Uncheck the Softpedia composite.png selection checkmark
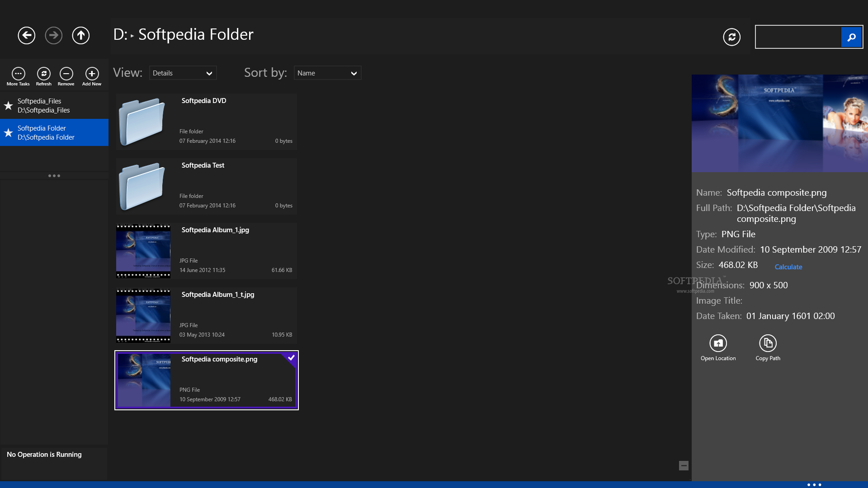Image resolution: width=868 pixels, height=488 pixels. pyautogui.click(x=291, y=358)
